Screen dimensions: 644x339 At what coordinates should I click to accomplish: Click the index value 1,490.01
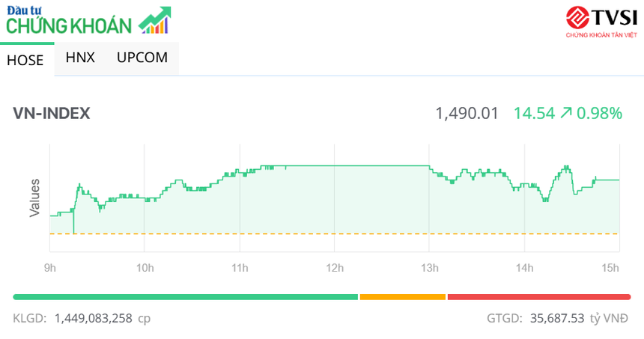tap(467, 113)
